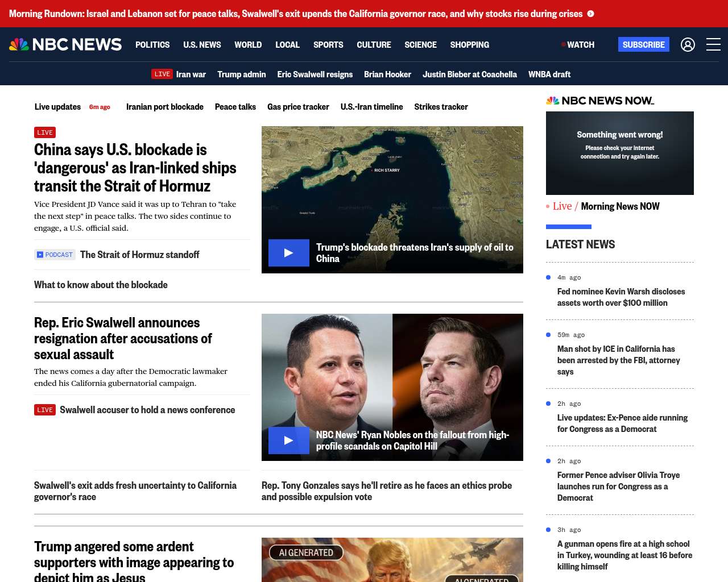
Task: Click the LIVE badge beside Iran war
Action: coord(162,74)
